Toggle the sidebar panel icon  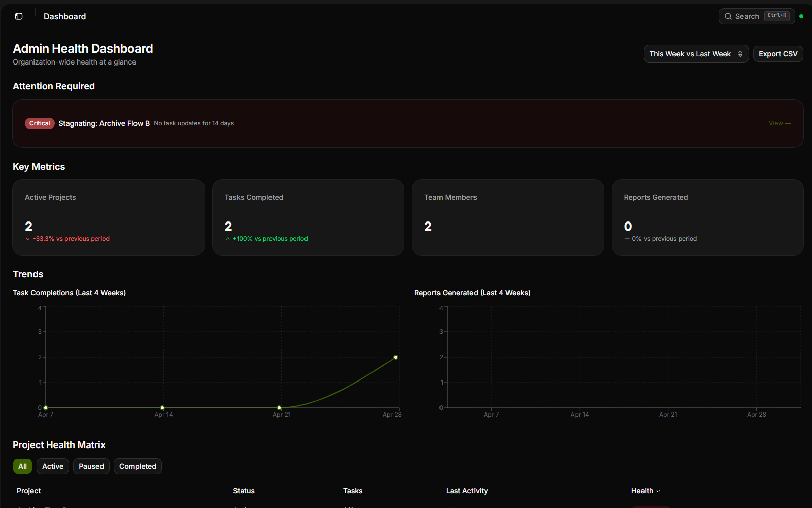coord(19,16)
